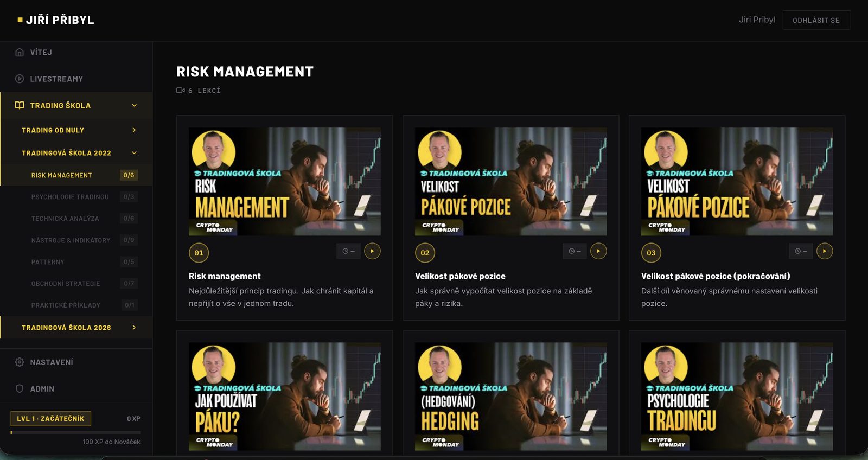This screenshot has width=868, height=460.
Task: Play lesson 01 Risk management
Action: click(x=372, y=251)
